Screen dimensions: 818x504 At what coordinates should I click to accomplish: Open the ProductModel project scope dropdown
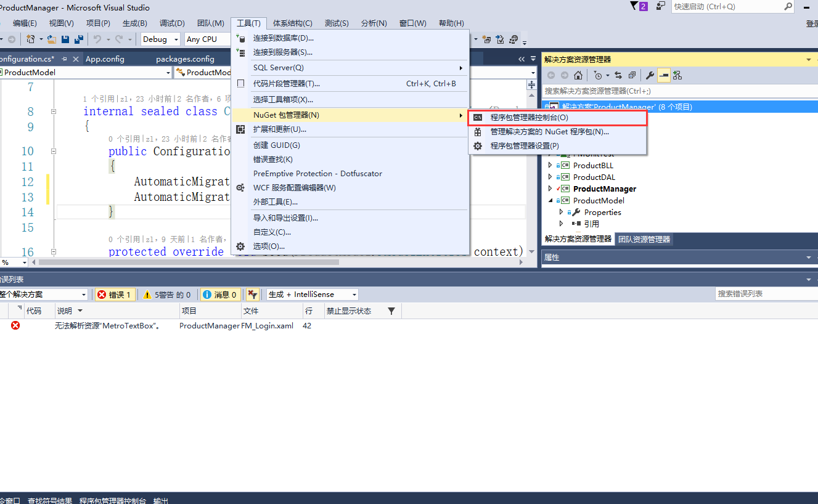pos(86,73)
